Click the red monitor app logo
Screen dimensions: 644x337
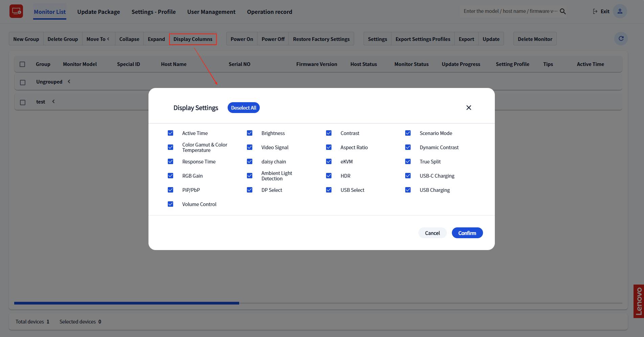(16, 12)
